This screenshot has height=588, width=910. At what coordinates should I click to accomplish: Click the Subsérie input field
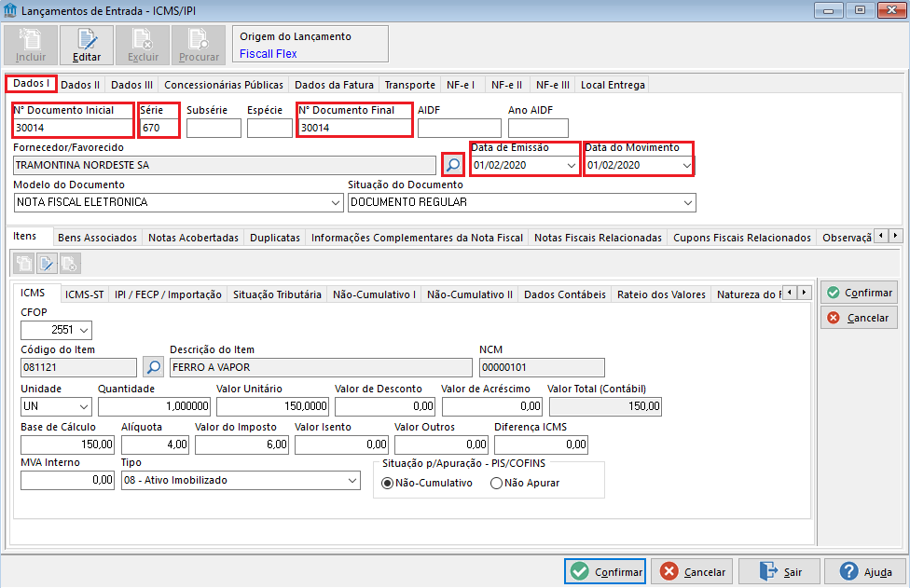214,129
